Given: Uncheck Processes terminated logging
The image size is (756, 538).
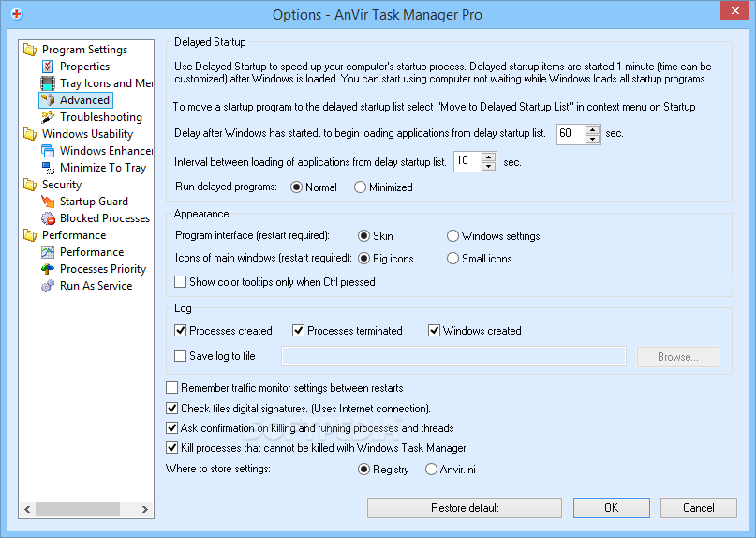Looking at the screenshot, I should click(348, 331).
